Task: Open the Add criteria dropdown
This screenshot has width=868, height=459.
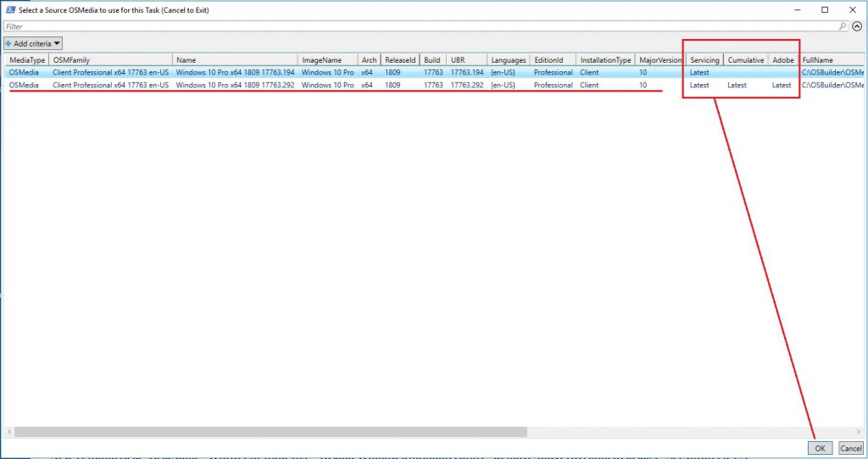Action: (x=34, y=43)
